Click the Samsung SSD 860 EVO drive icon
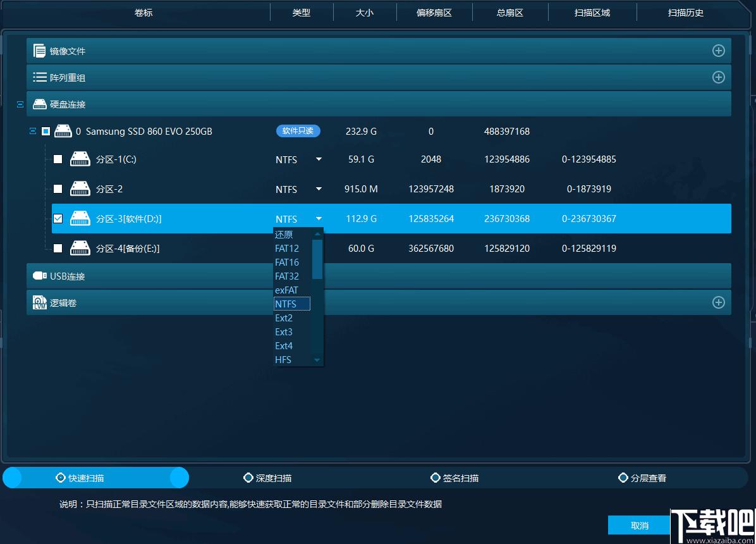This screenshot has width=756, height=544. (x=63, y=131)
